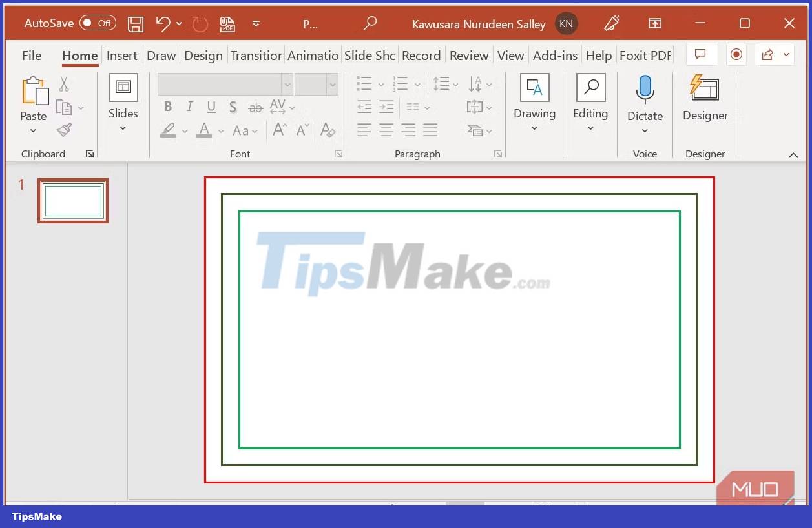Open the Line Spacing dropdown
The image size is (812, 528).
(x=445, y=83)
